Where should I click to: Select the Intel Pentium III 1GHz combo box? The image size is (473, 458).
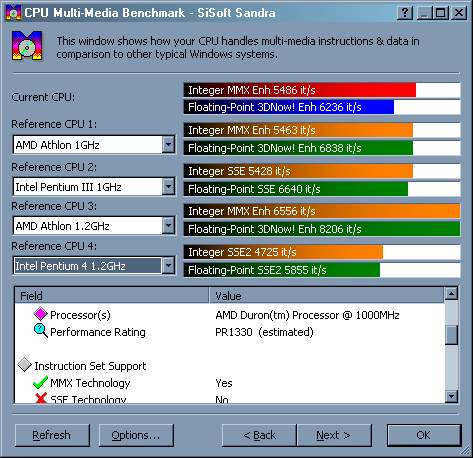(x=94, y=187)
